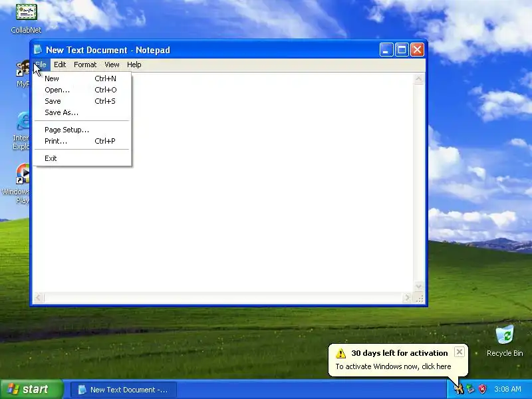Click the activate Windows now message
This screenshot has width=532, height=399.
tap(393, 366)
